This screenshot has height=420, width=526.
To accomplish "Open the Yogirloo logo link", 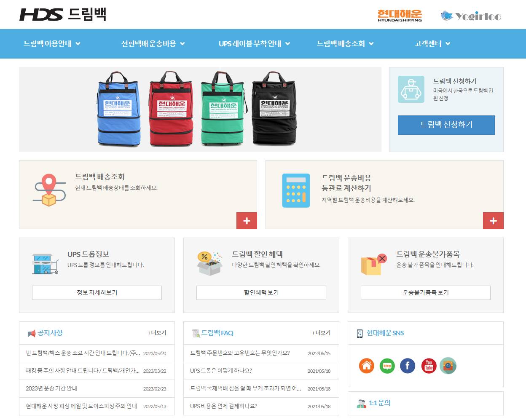I will [471, 16].
